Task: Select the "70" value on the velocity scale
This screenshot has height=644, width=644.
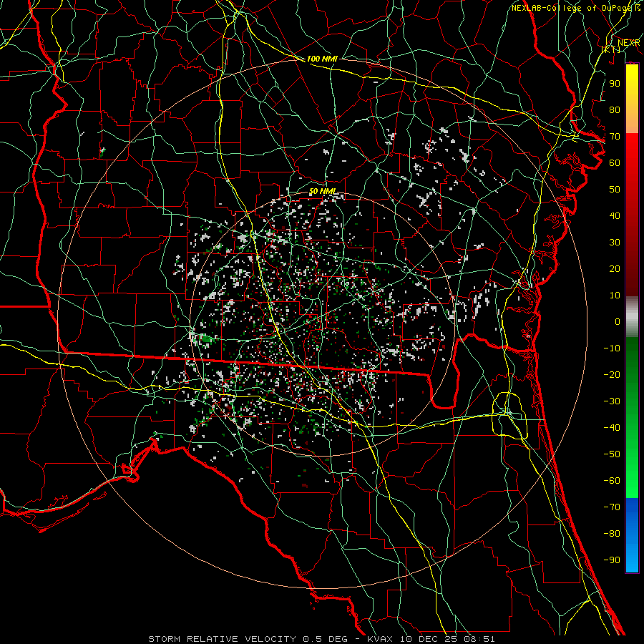Action: [x=615, y=137]
